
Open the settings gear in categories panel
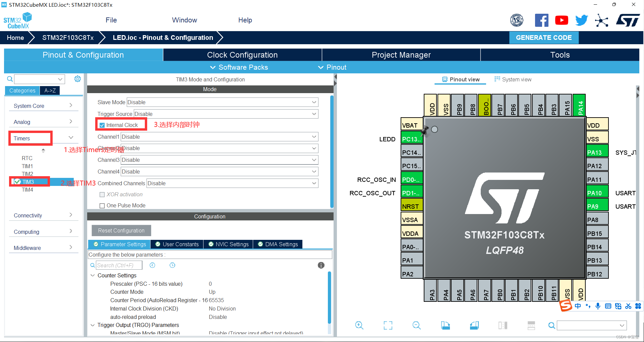coord(77,79)
